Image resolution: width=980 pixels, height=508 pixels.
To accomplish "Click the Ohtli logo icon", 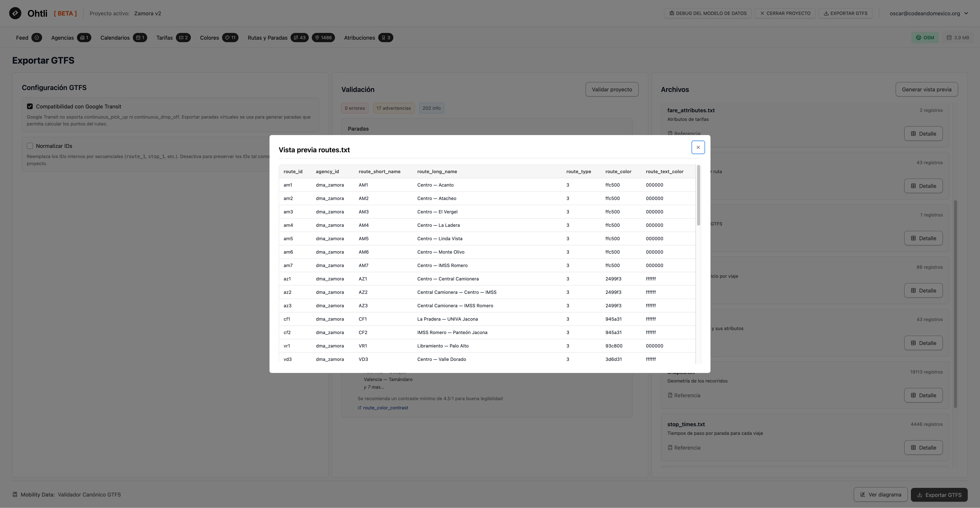I will [15, 13].
